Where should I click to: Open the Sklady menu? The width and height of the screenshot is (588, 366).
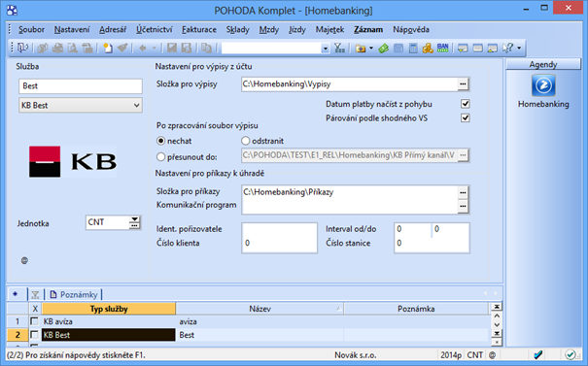click(238, 29)
